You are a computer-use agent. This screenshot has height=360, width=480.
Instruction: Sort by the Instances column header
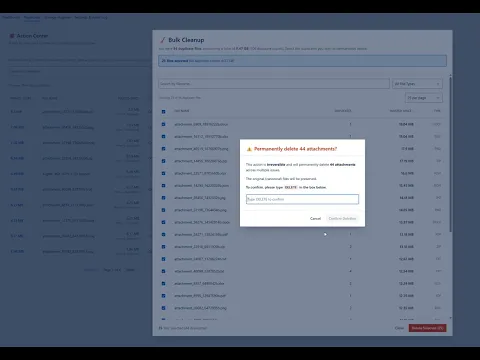tap(343, 111)
